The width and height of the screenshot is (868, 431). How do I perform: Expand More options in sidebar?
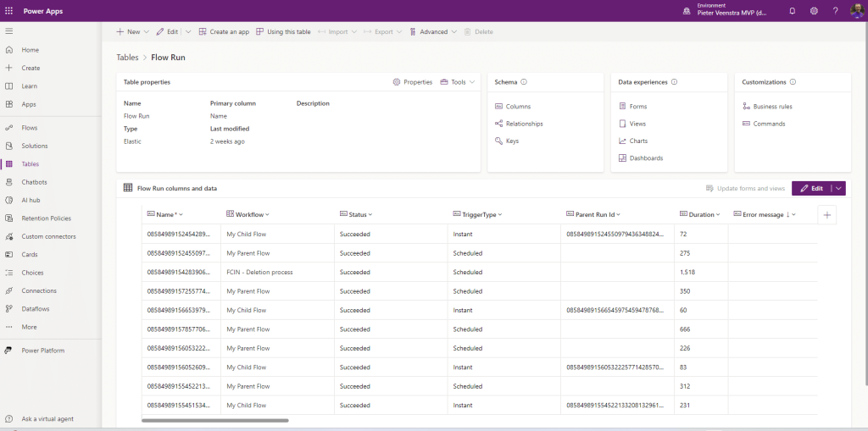(29, 327)
